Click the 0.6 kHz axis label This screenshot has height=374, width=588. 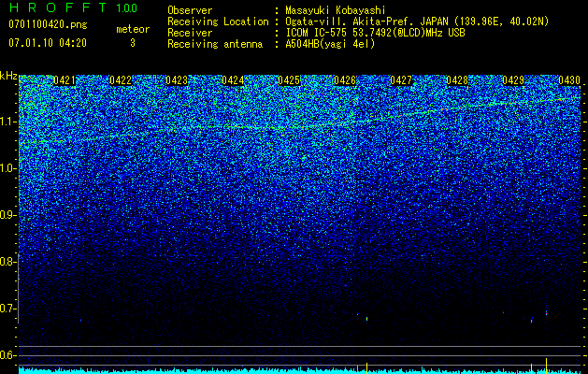click(7, 355)
